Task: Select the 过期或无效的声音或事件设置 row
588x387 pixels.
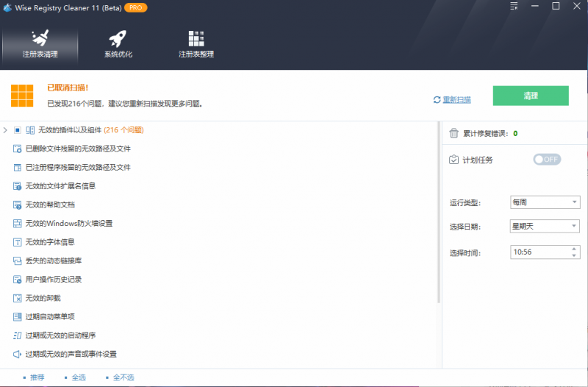Action: (x=71, y=355)
